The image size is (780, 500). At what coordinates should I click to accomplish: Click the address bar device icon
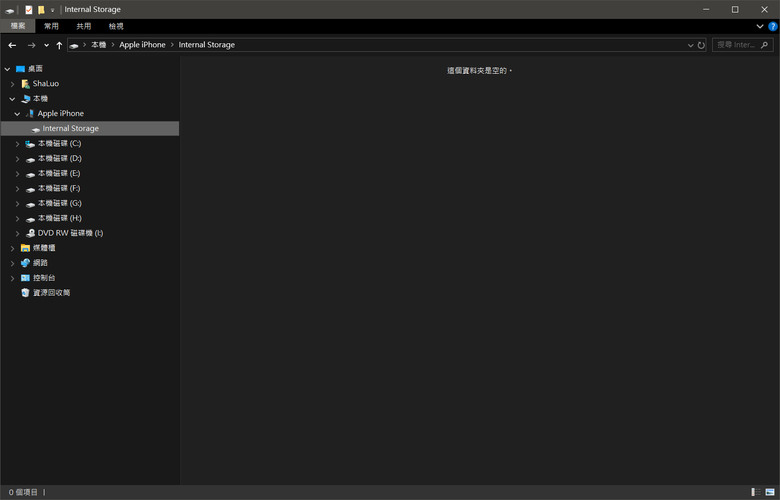coord(74,45)
